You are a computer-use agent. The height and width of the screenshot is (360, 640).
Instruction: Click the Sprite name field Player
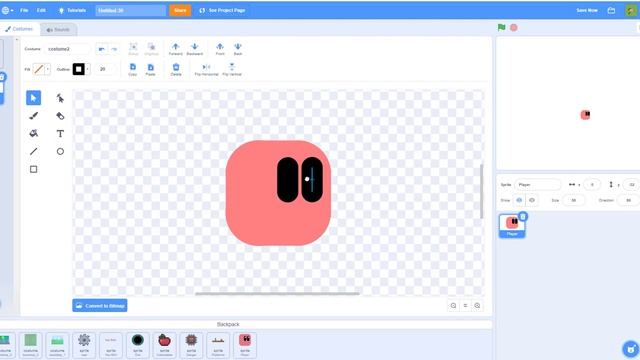[538, 185]
